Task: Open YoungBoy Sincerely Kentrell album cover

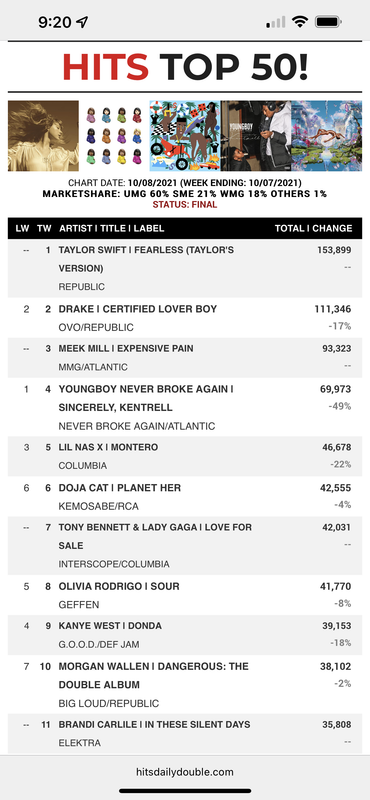Action: click(x=256, y=136)
